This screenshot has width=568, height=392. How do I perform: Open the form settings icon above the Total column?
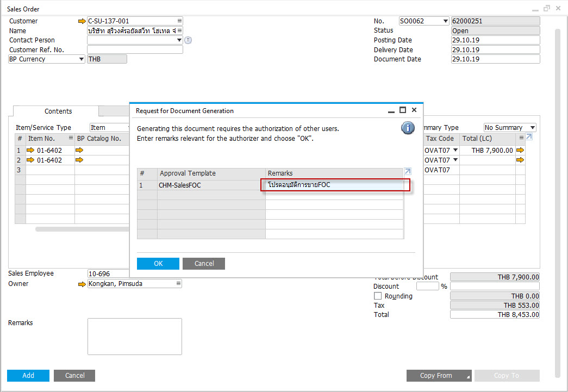[x=521, y=138]
